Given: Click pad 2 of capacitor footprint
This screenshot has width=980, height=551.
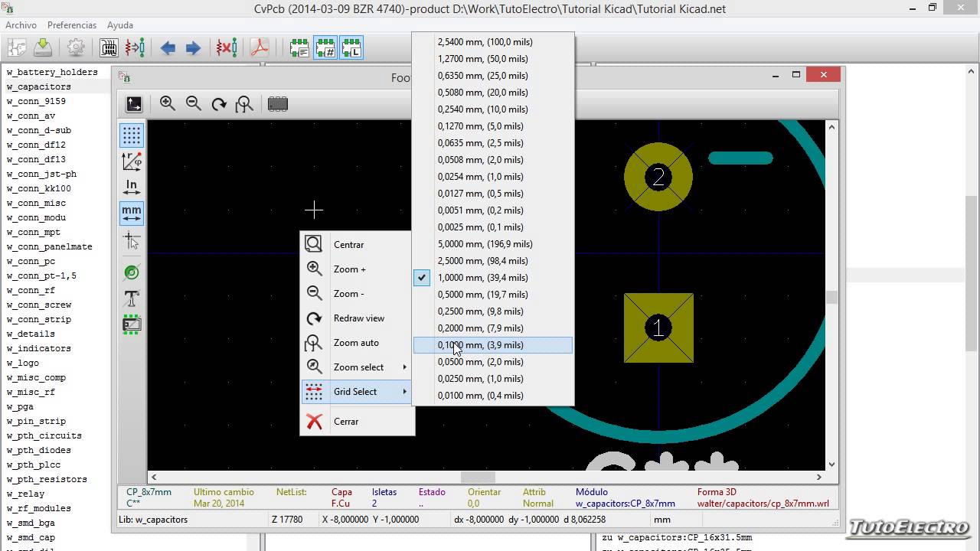Looking at the screenshot, I should pyautogui.click(x=658, y=177).
